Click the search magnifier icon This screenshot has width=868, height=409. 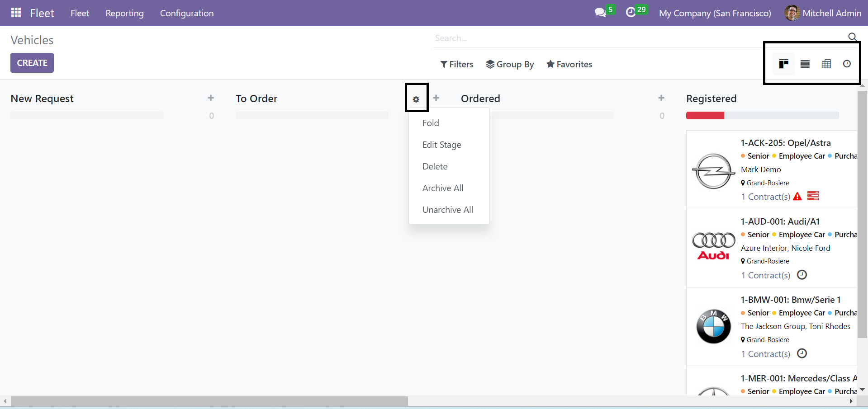coord(852,37)
